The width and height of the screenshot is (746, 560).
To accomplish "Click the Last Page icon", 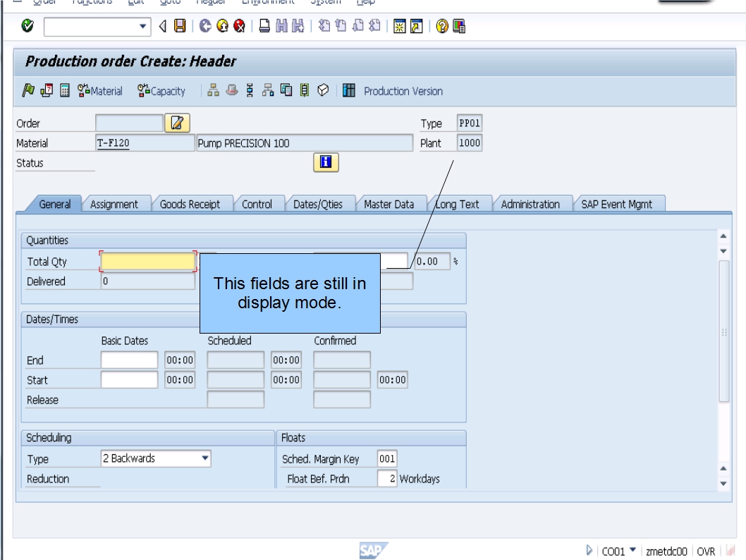I will (375, 25).
